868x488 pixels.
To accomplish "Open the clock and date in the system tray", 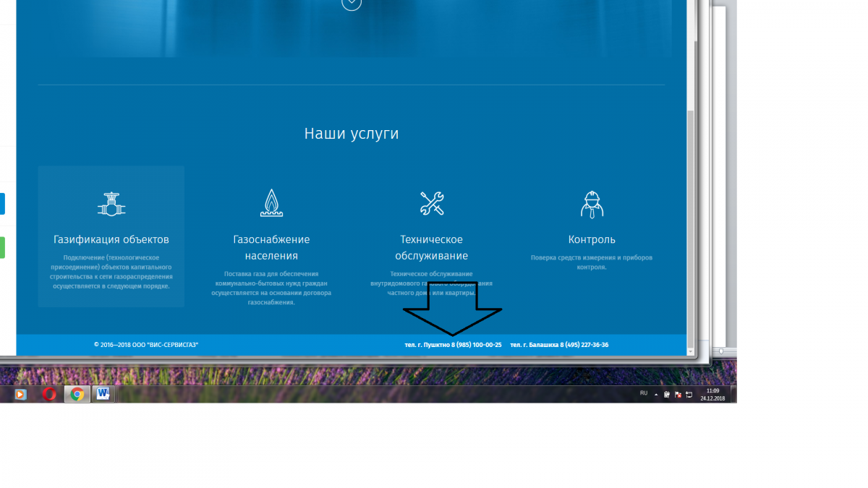I will click(713, 394).
